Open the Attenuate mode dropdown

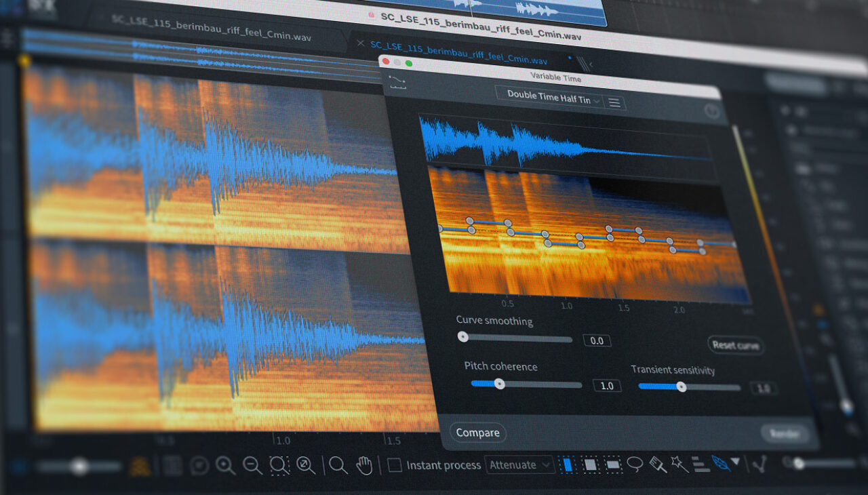tap(519, 465)
